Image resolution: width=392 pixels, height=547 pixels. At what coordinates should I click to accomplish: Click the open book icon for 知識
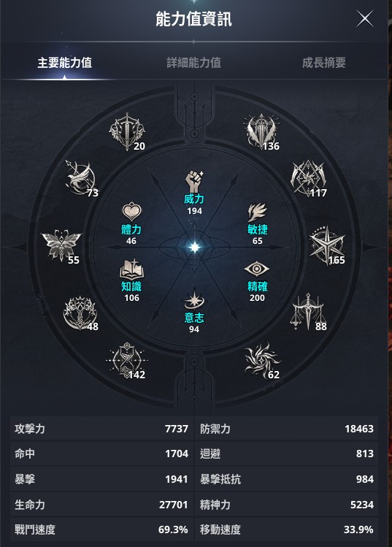point(131,269)
